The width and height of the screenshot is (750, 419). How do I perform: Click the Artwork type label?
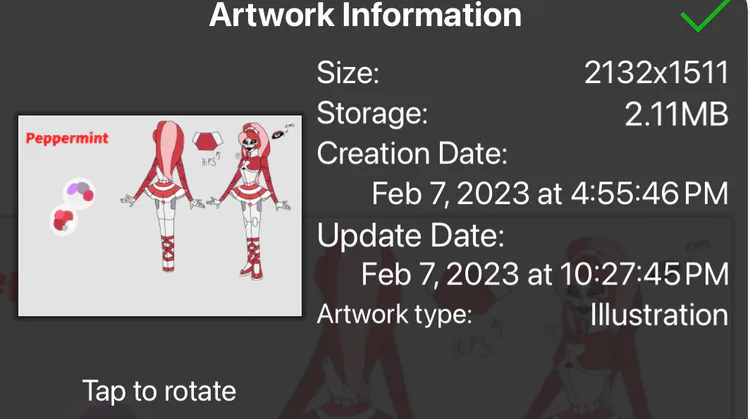tap(394, 315)
